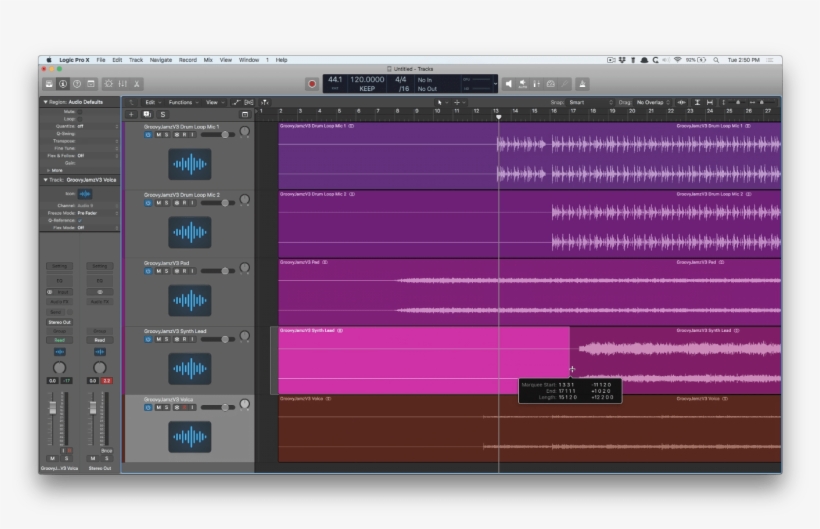Click the vertical auto zoom button
Screen dimensions: 820x529
(x=697, y=102)
